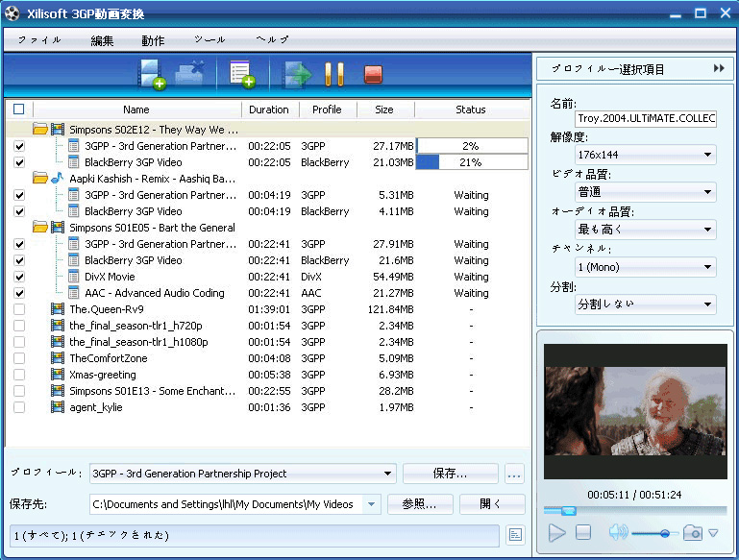Take a snapshot with the camera icon

coord(693,533)
